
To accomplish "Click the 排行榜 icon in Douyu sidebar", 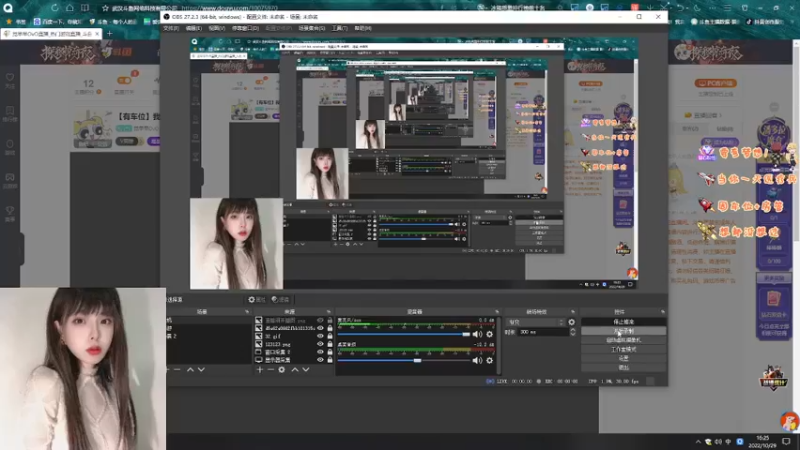I will (10, 113).
